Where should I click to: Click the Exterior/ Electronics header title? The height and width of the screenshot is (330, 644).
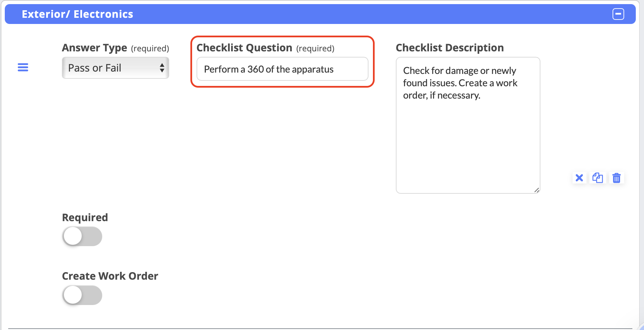(x=77, y=14)
